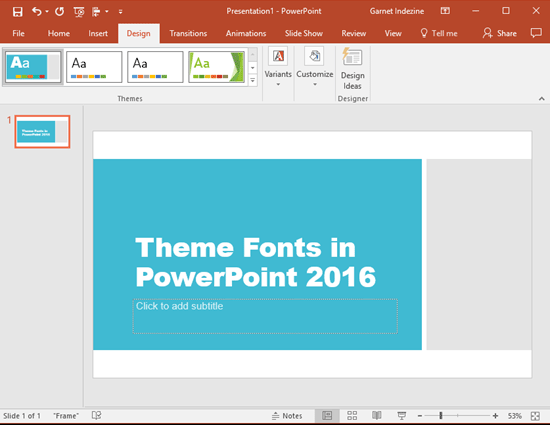The height and width of the screenshot is (425, 550).
Task: Click the Tell me search box
Action: tap(439, 33)
